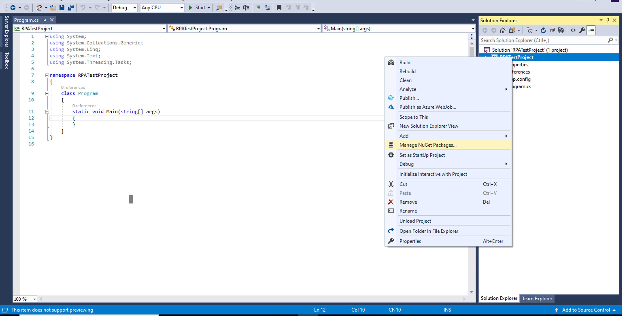Click Add to Source Control in status bar
This screenshot has height=316, width=644.
coord(586,310)
